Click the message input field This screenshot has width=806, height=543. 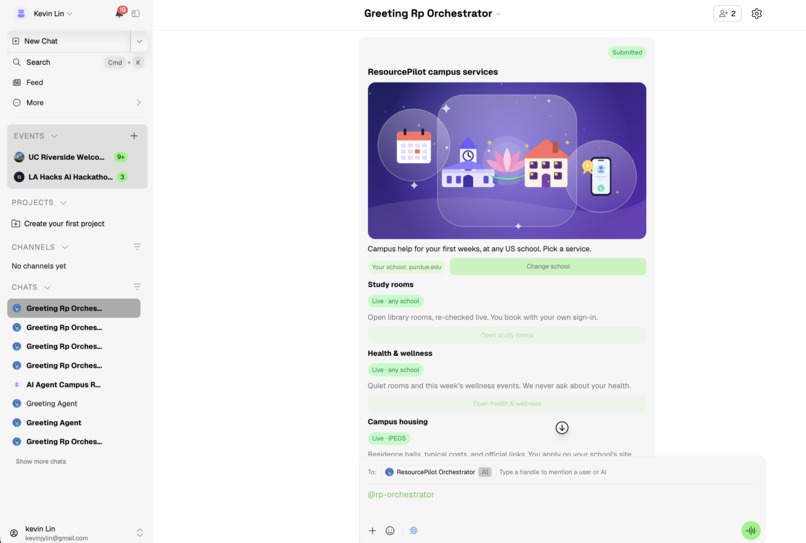click(x=561, y=494)
